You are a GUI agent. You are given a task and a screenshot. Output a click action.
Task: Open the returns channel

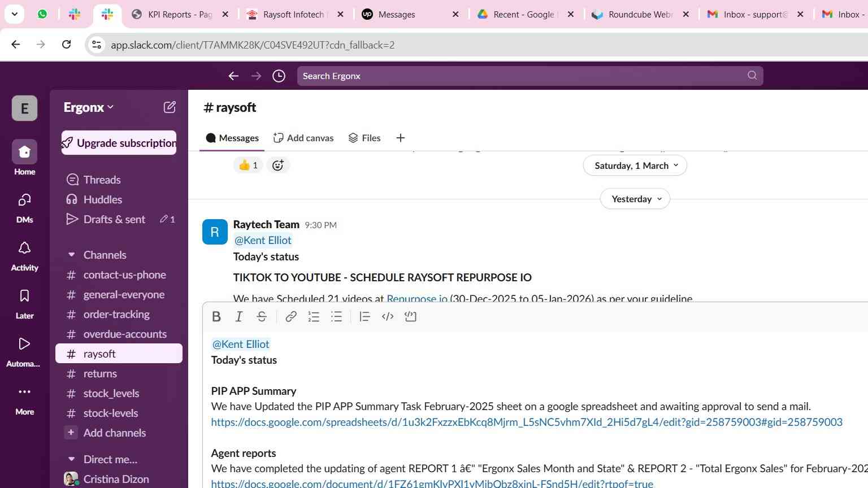click(100, 373)
